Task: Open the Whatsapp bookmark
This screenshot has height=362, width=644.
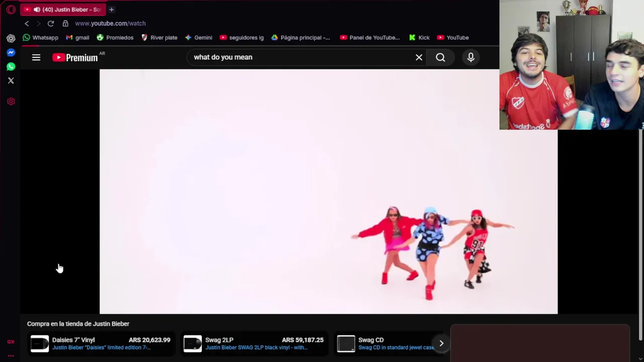Action: [x=40, y=38]
